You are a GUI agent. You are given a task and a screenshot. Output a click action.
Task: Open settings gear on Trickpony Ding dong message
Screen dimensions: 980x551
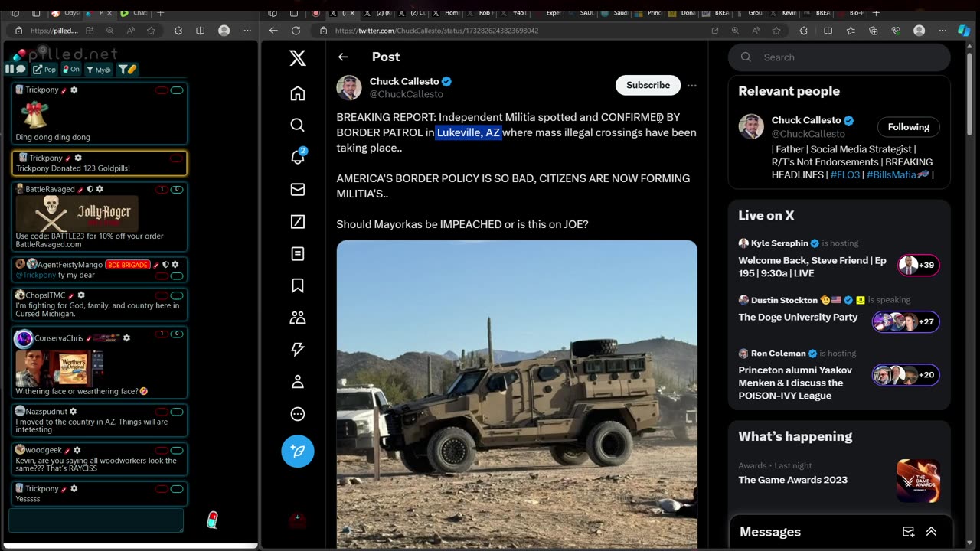point(74,90)
